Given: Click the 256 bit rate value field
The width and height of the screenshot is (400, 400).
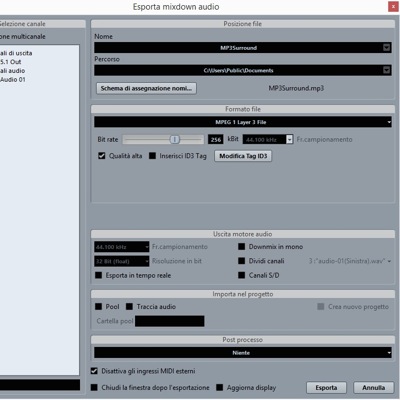Looking at the screenshot, I should point(216,139).
